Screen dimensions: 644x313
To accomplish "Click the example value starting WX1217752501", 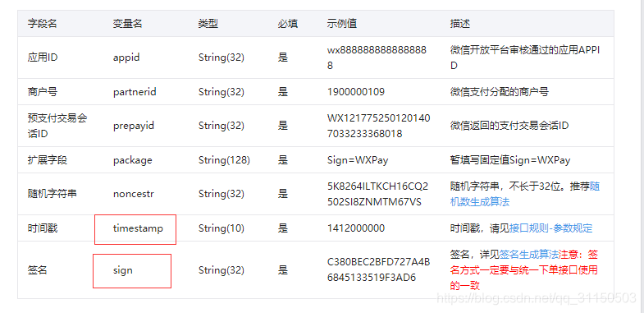I will pyautogui.click(x=379, y=126).
